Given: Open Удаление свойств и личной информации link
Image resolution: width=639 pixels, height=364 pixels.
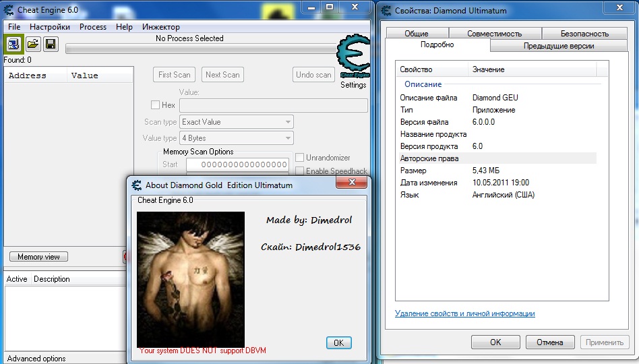Looking at the screenshot, I should pos(464,313).
